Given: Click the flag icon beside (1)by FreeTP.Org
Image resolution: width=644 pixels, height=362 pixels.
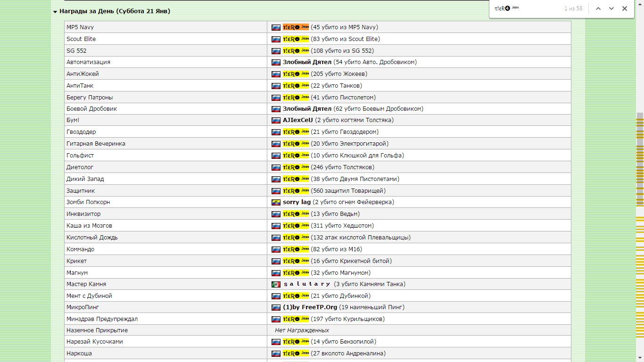Looking at the screenshot, I should (x=276, y=307).
